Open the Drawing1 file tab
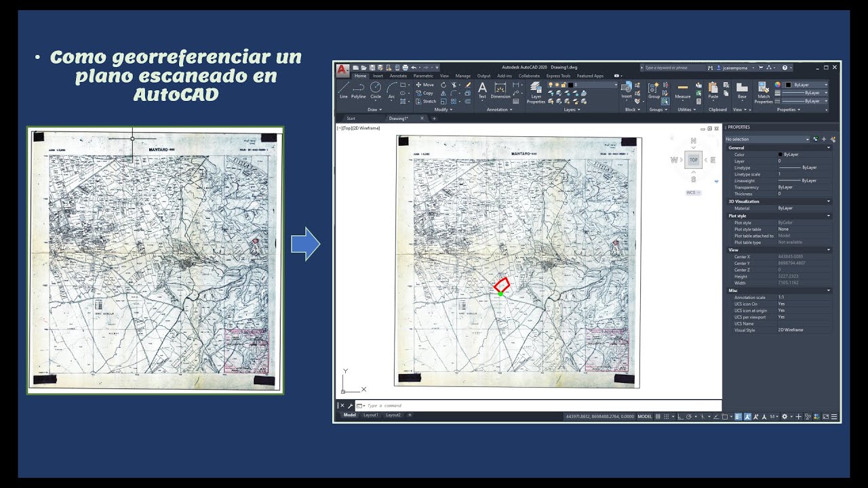This screenshot has width=868, height=488. click(399, 118)
